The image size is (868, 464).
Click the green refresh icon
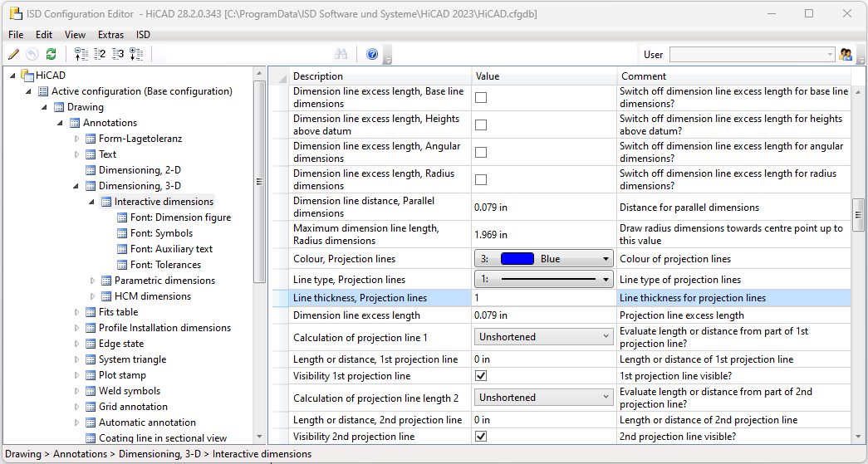[51, 54]
